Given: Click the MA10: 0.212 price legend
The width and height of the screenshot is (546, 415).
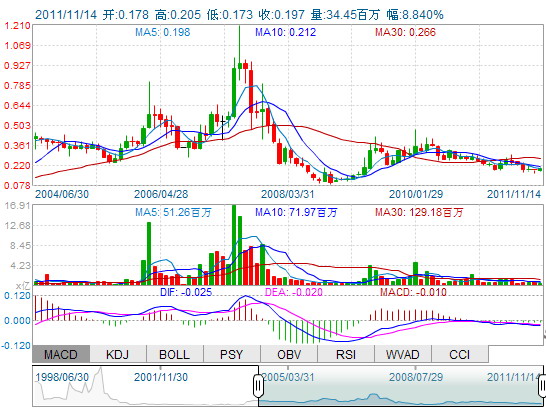Looking at the screenshot, I should 286,32.
